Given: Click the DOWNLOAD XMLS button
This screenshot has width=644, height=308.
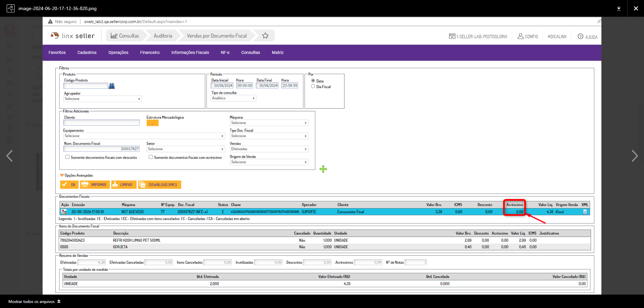Looking at the screenshot, I should point(160,185).
